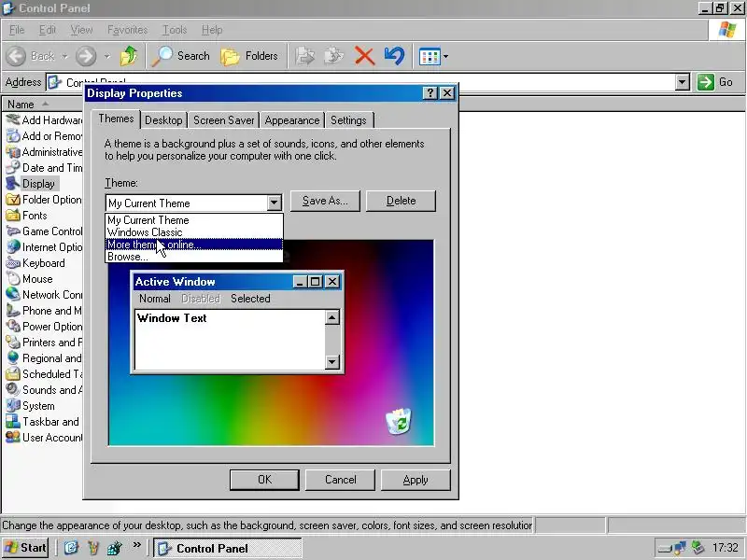
Task: Select the Network Connections icon
Action: (x=13, y=295)
